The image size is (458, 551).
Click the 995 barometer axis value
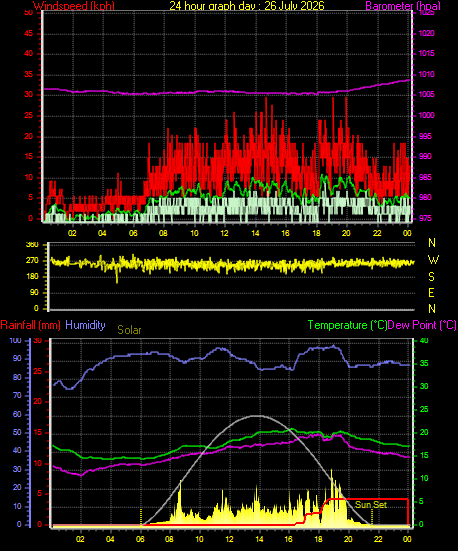(x=425, y=136)
